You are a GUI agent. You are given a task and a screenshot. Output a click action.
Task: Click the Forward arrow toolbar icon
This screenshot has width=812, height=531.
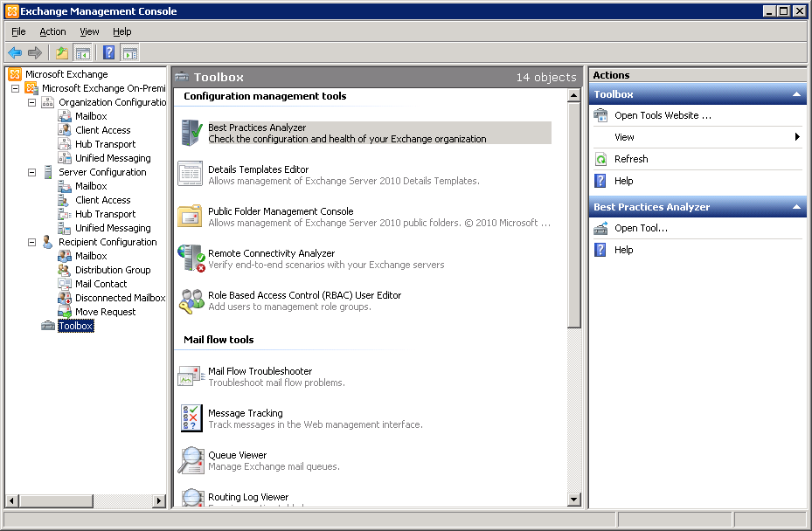click(35, 52)
